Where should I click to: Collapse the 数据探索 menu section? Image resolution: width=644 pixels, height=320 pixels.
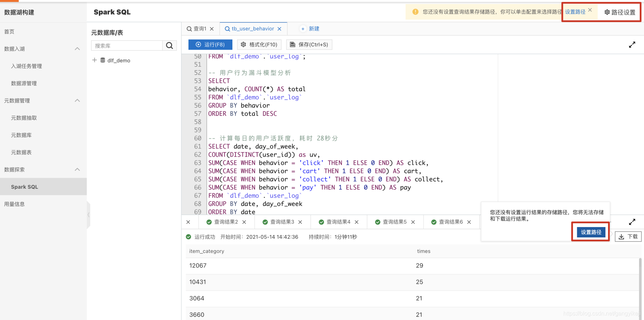(x=77, y=169)
